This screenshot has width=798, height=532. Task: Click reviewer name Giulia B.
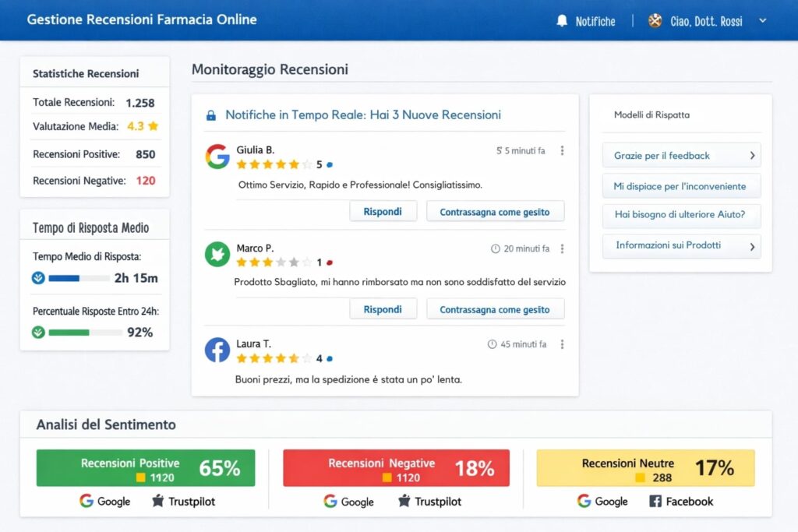click(256, 150)
